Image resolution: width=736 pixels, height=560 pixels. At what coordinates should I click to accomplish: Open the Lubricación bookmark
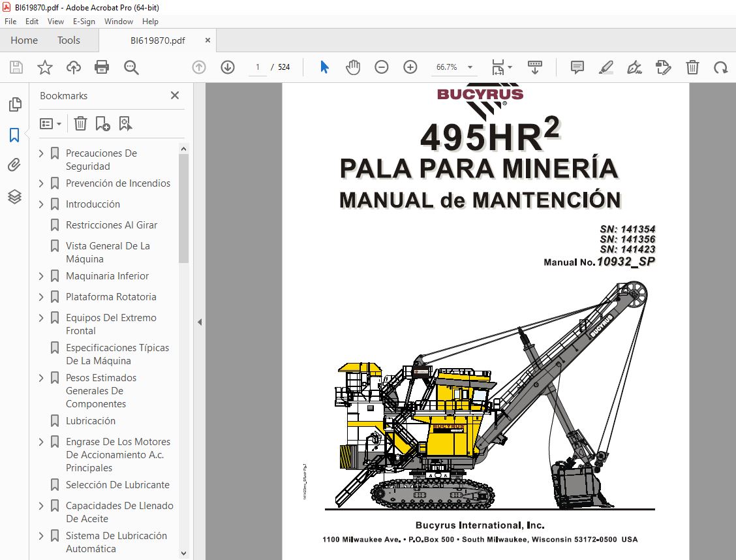click(91, 421)
